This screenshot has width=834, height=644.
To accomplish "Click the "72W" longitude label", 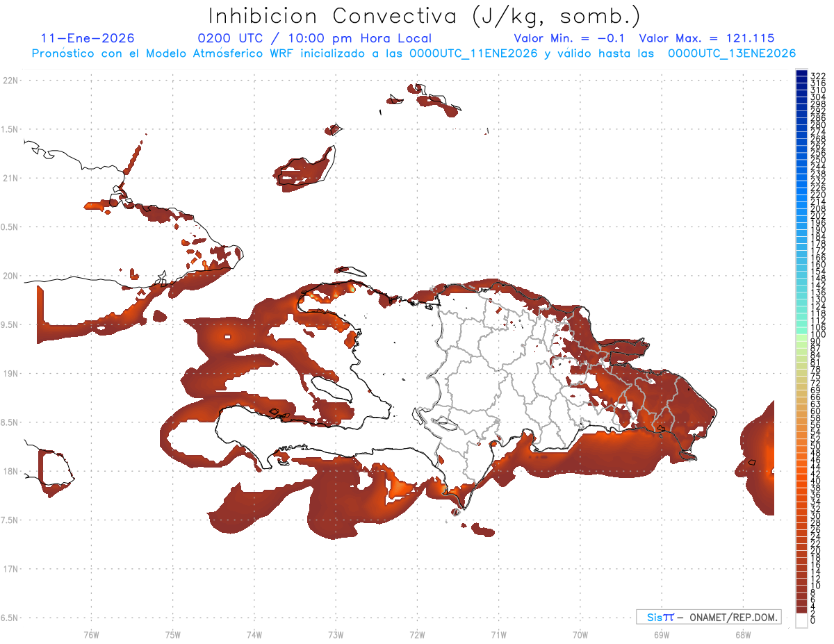I will (x=417, y=634).
